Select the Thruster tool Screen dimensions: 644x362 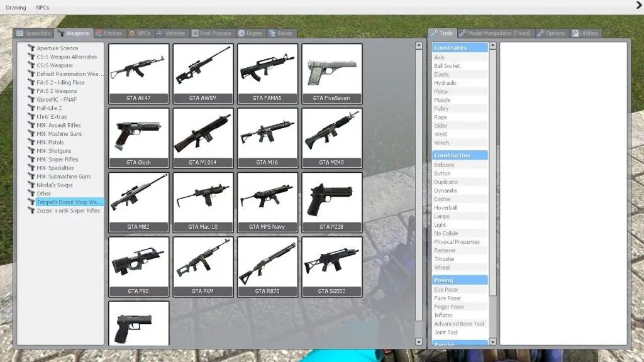tap(460, 259)
